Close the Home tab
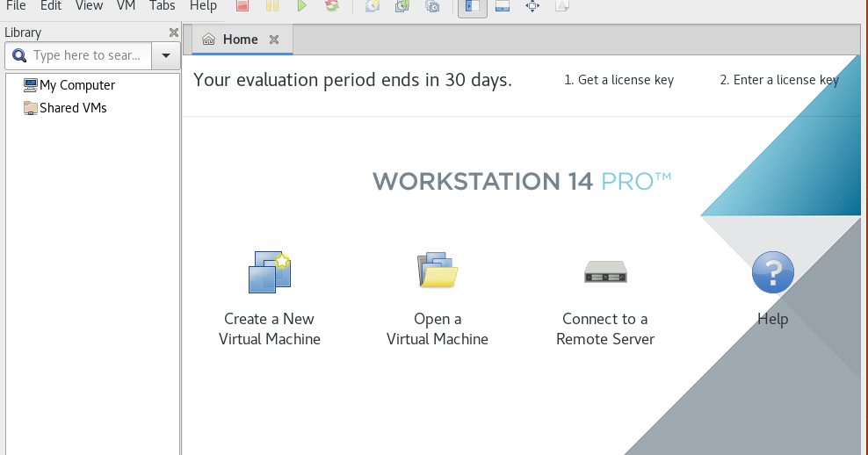The image size is (868, 455). pyautogui.click(x=274, y=40)
